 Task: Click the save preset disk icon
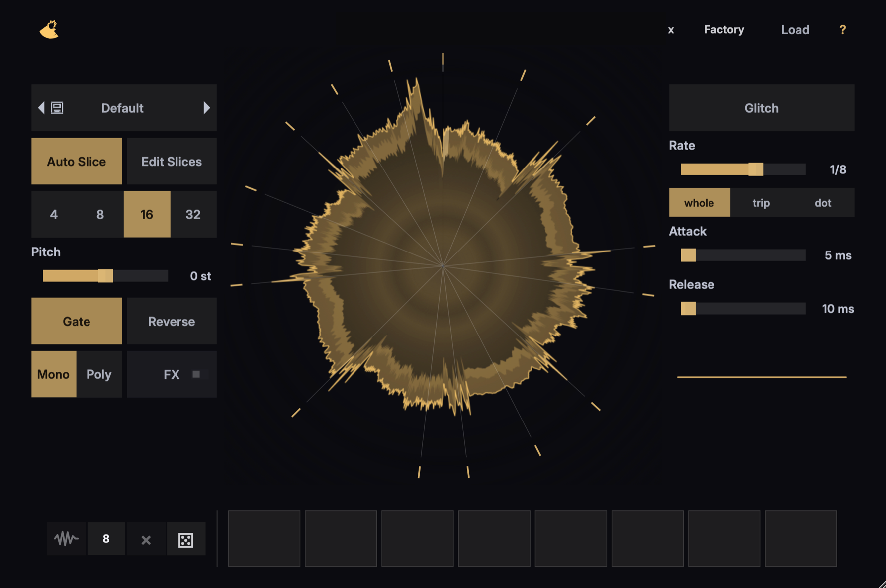(x=57, y=108)
